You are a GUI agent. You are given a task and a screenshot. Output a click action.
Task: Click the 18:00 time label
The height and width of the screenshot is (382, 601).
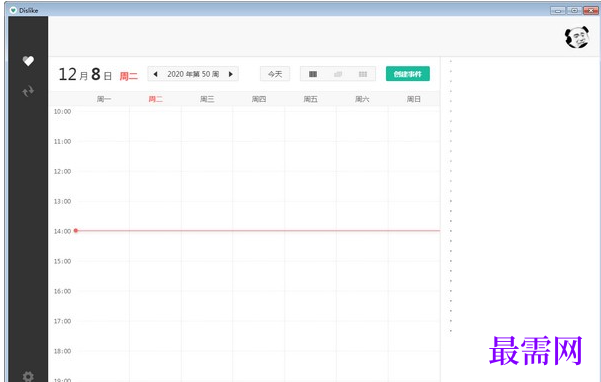[x=62, y=351]
